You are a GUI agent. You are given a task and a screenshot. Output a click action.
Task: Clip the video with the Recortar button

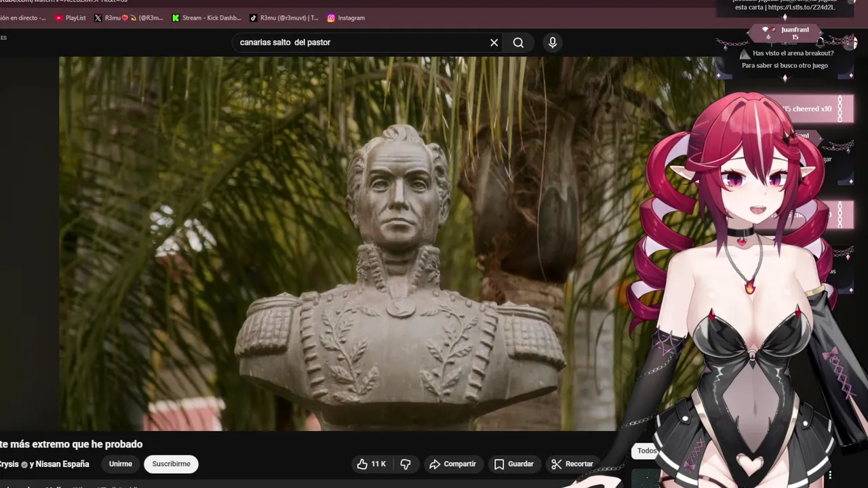pyautogui.click(x=572, y=464)
